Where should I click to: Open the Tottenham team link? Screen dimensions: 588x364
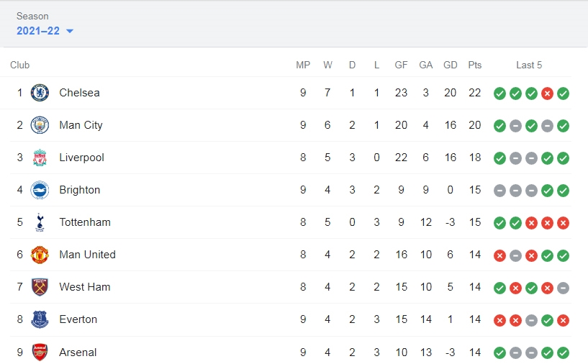click(85, 222)
